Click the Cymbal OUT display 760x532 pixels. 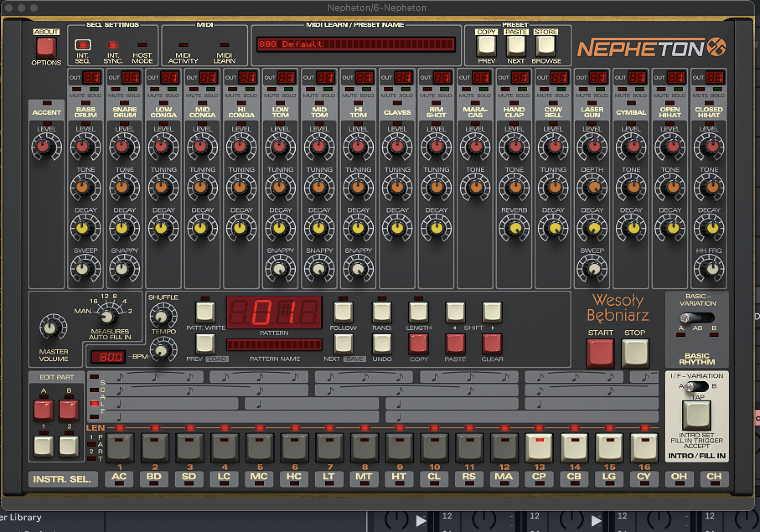click(x=637, y=77)
